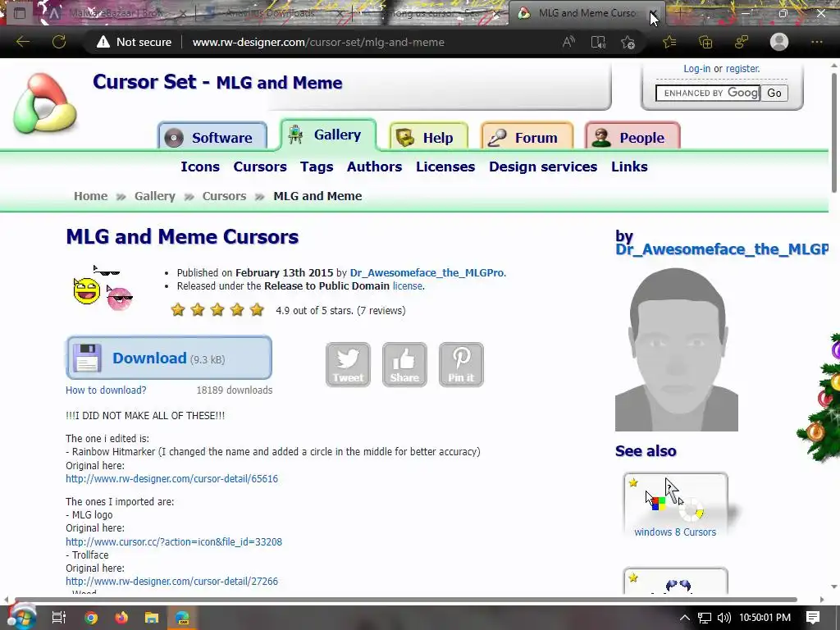The width and height of the screenshot is (840, 630).
Task: Switch to the MalwareBazaar browser tab
Action: [x=116, y=13]
